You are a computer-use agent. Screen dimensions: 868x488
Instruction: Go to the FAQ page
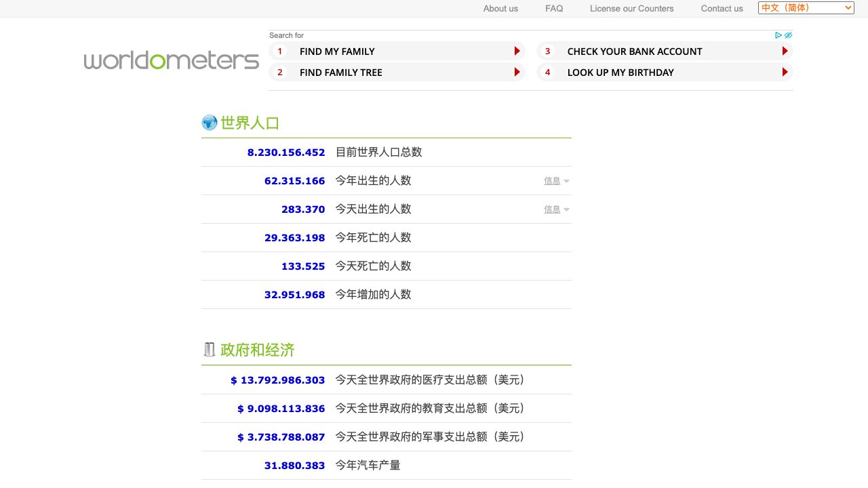[554, 9]
